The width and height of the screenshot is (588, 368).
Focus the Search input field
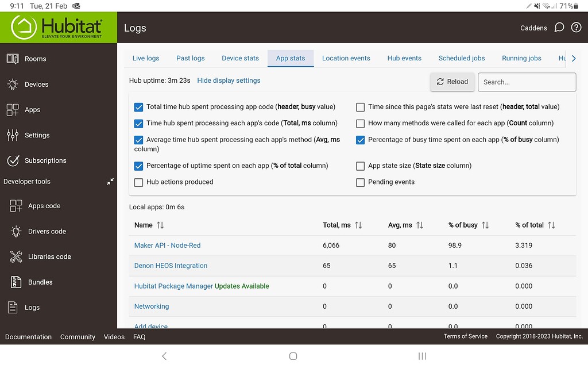click(x=527, y=82)
